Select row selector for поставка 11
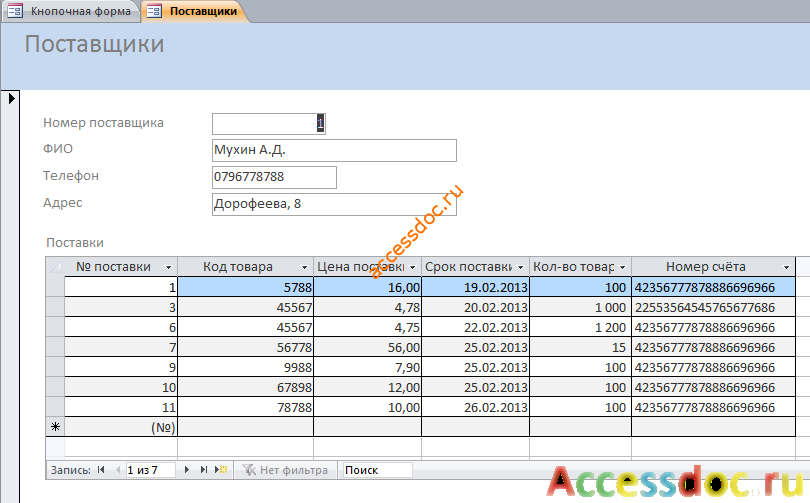This screenshot has height=503, width=810. (55, 407)
